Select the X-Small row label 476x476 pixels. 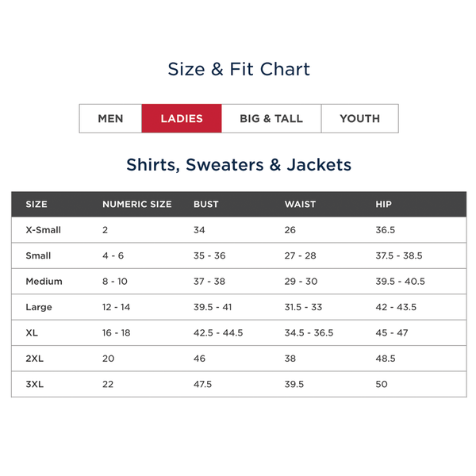(43, 230)
